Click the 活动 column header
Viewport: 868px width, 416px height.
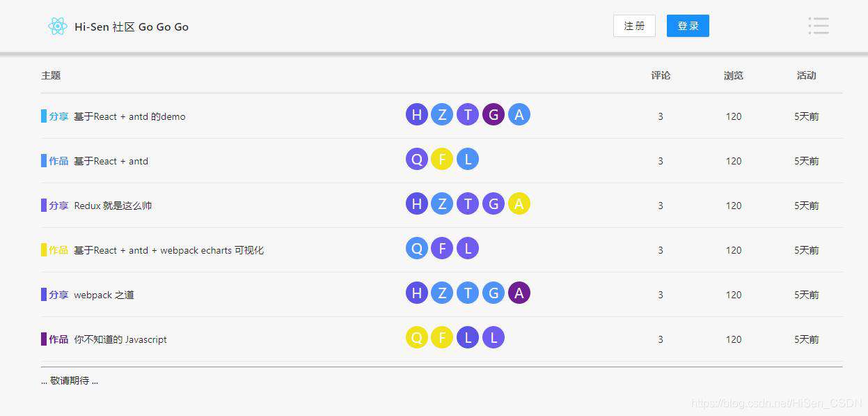coord(806,75)
